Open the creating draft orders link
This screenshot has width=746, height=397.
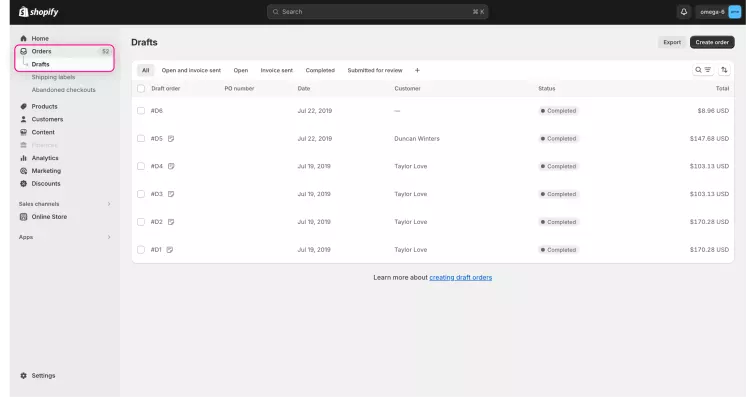tap(461, 278)
